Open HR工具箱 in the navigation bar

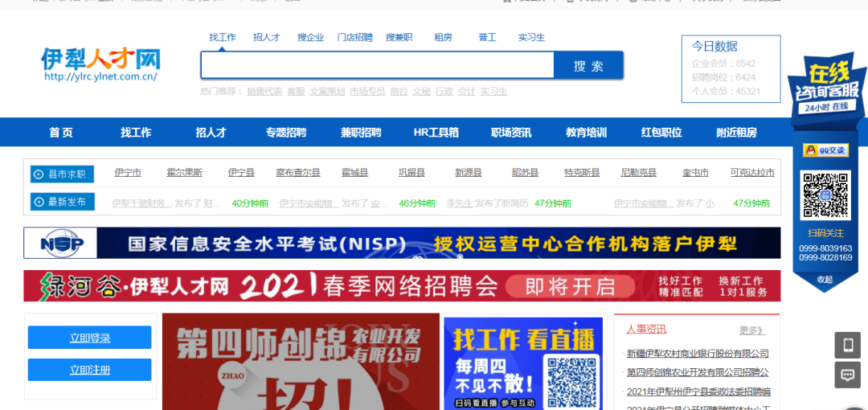click(436, 133)
